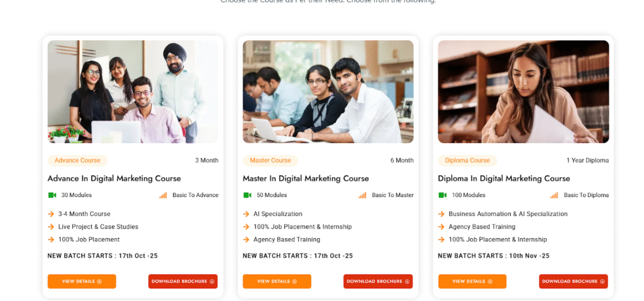
Task: View details of the Advance course
Action: (82, 281)
